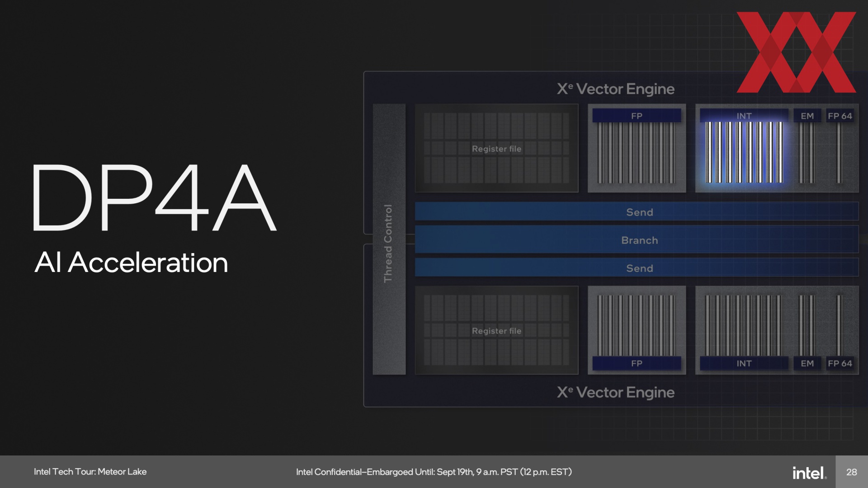The width and height of the screenshot is (868, 488).
Task: Click the top FP unit label
Action: [637, 116]
